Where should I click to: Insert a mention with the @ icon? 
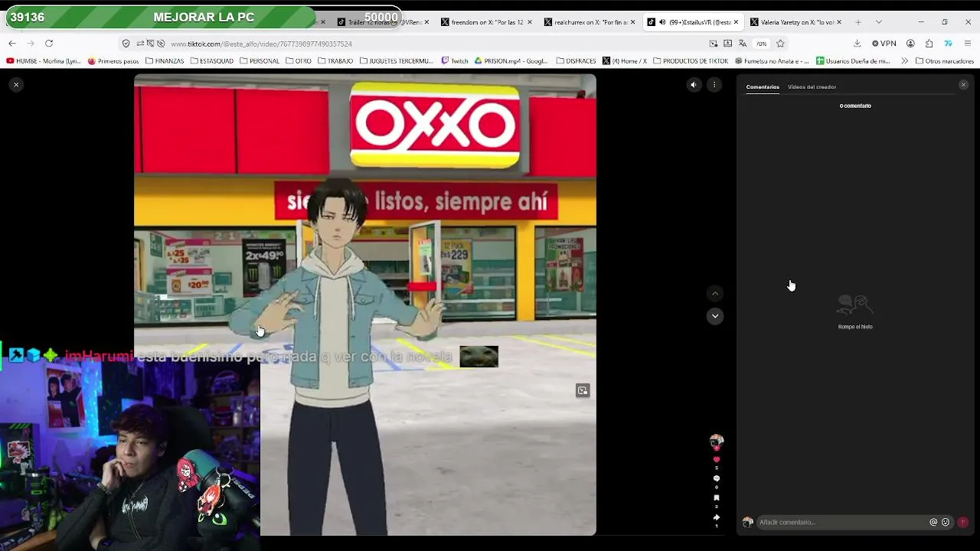point(933,523)
